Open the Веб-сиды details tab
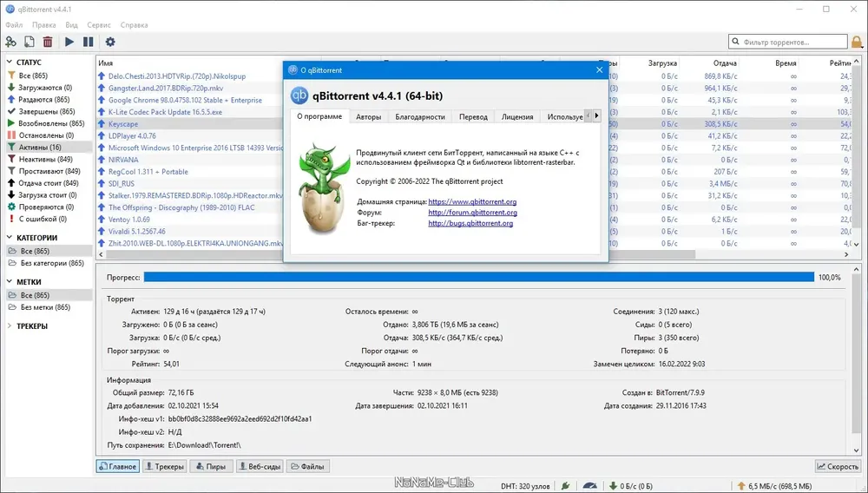Viewport: 868px width, 493px height. point(260,466)
